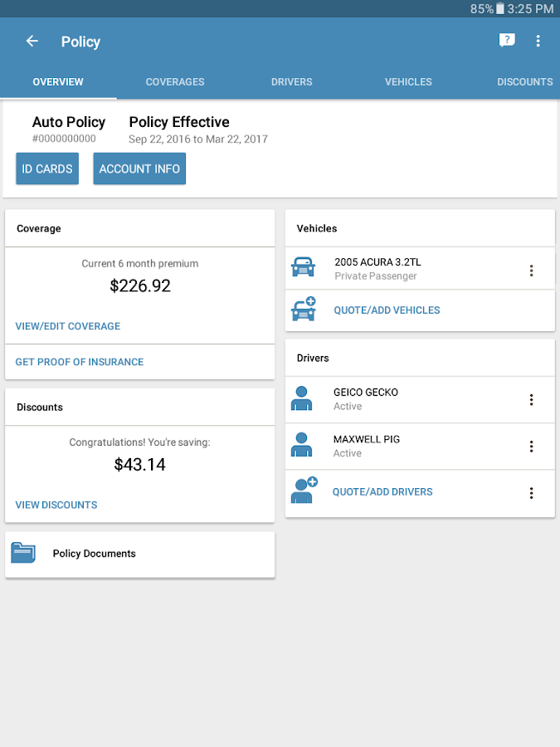560x747 pixels.
Task: Open the Policy Documents folder icon
Action: [23, 553]
